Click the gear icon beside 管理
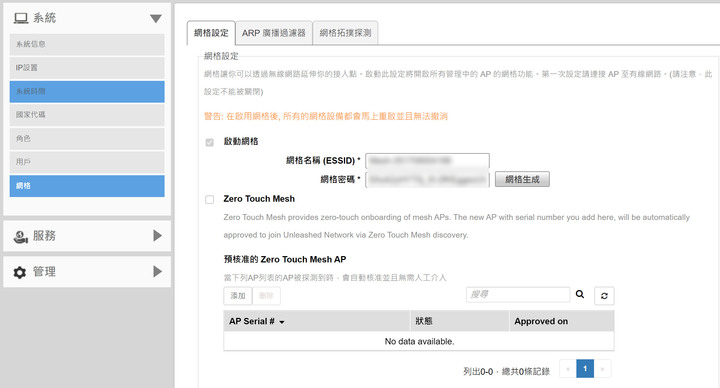The width and height of the screenshot is (720, 388). point(20,272)
